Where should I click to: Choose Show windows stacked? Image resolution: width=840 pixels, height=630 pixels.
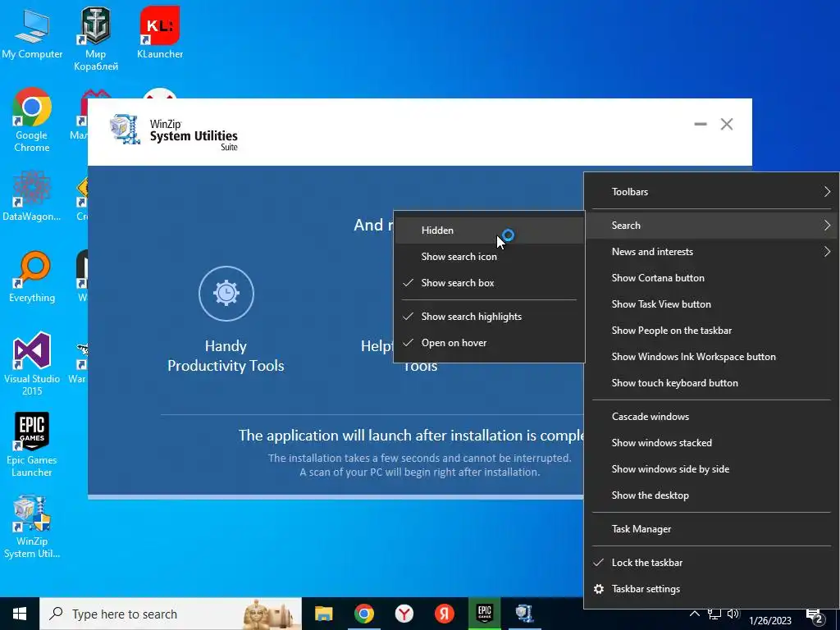click(x=711, y=443)
